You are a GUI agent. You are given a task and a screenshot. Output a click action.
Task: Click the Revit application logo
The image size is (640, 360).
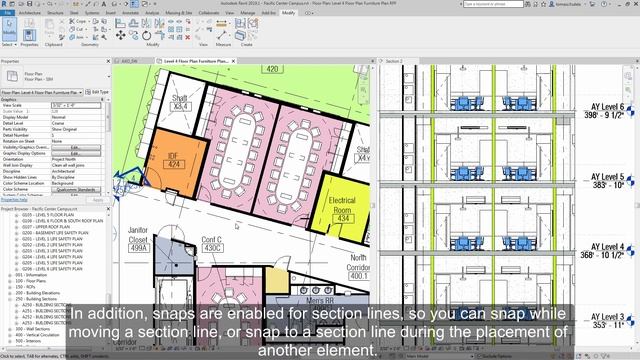[4, 4]
